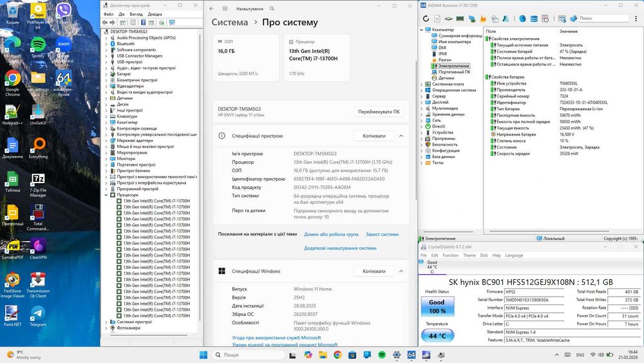The height and width of the screenshot is (363, 644).
Task: Click the AIDA64 user silhouette toolbar icon
Action: point(506,19)
